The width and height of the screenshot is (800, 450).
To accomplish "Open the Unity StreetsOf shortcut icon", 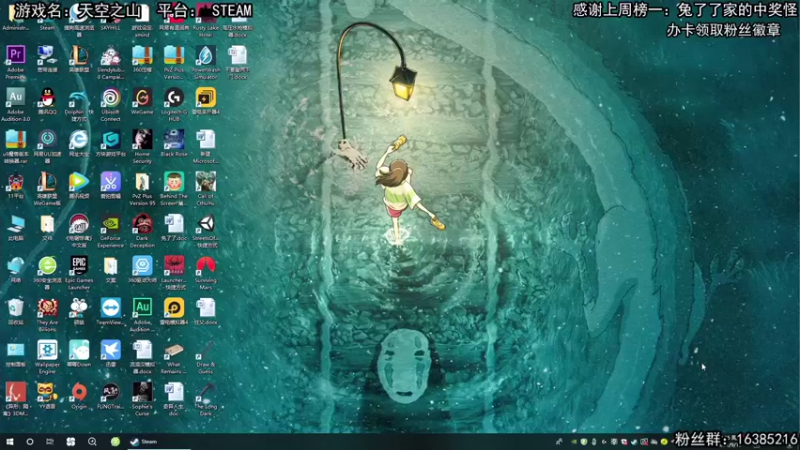I will [206, 223].
